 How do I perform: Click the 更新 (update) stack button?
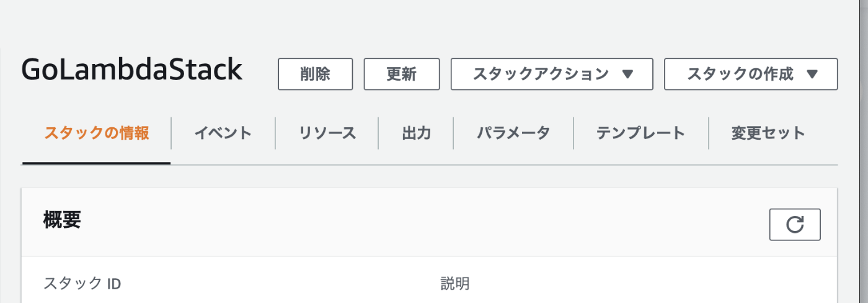401,75
